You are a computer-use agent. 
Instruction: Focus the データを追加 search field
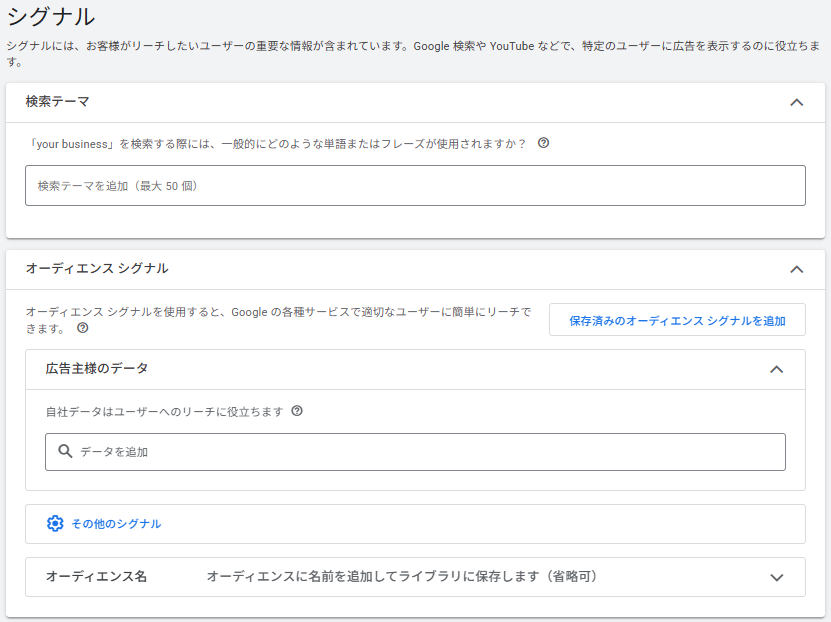click(x=415, y=452)
